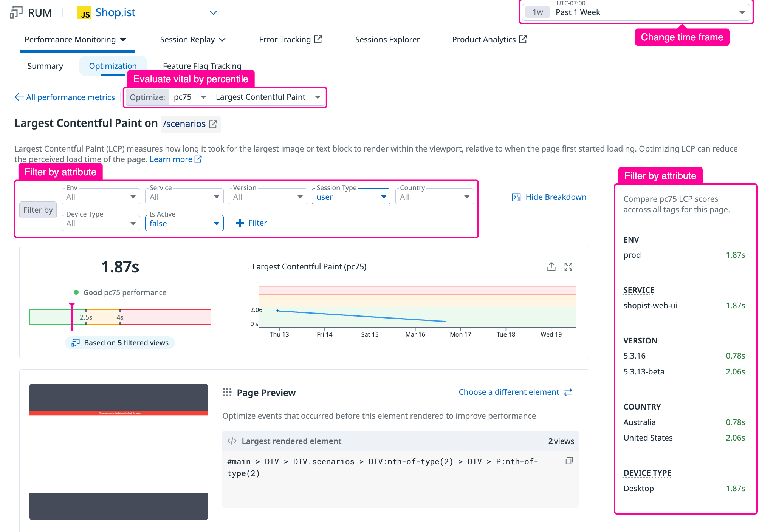Expand the LCP chart to fullscreen

[568, 266]
